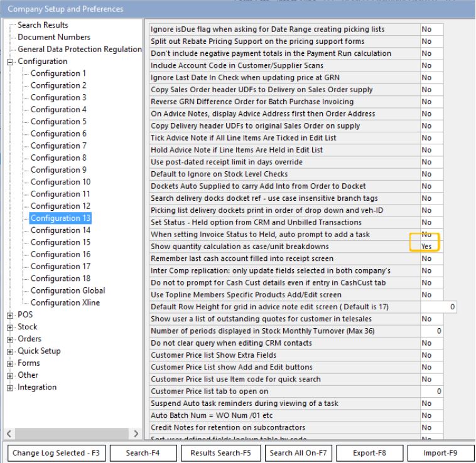The image size is (476, 463).
Task: Expand the Integration tree node
Action: tap(10, 388)
